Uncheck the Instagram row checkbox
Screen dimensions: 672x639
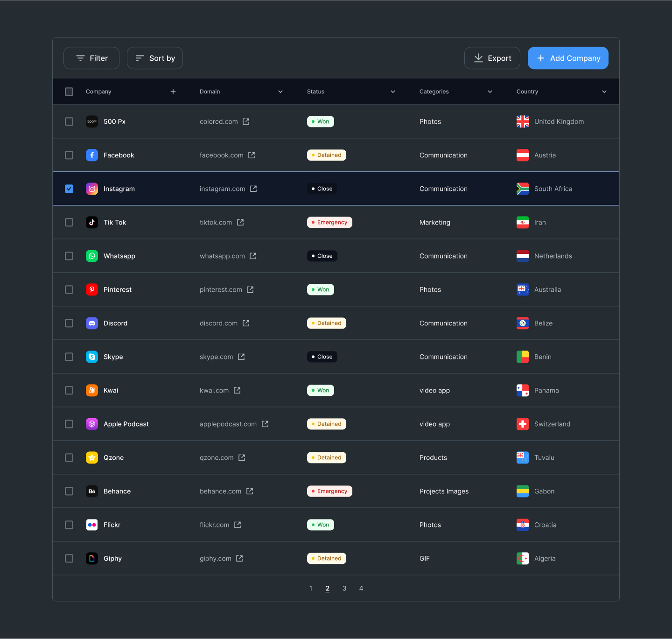69,189
